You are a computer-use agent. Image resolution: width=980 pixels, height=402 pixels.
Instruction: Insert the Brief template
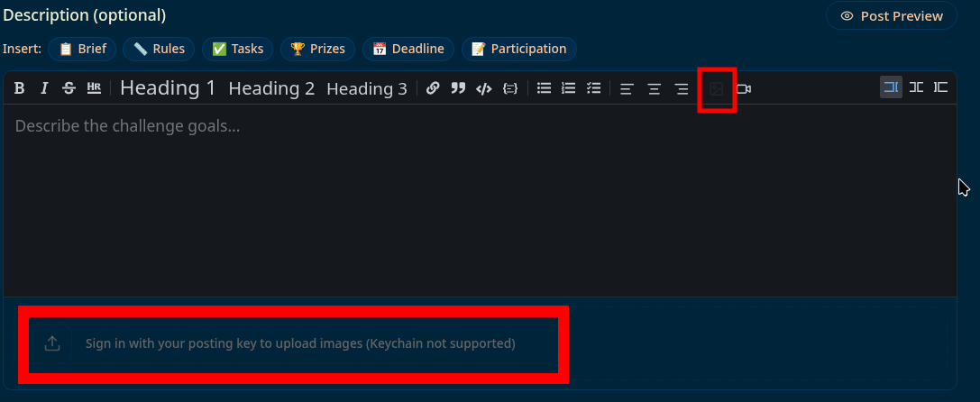(82, 49)
